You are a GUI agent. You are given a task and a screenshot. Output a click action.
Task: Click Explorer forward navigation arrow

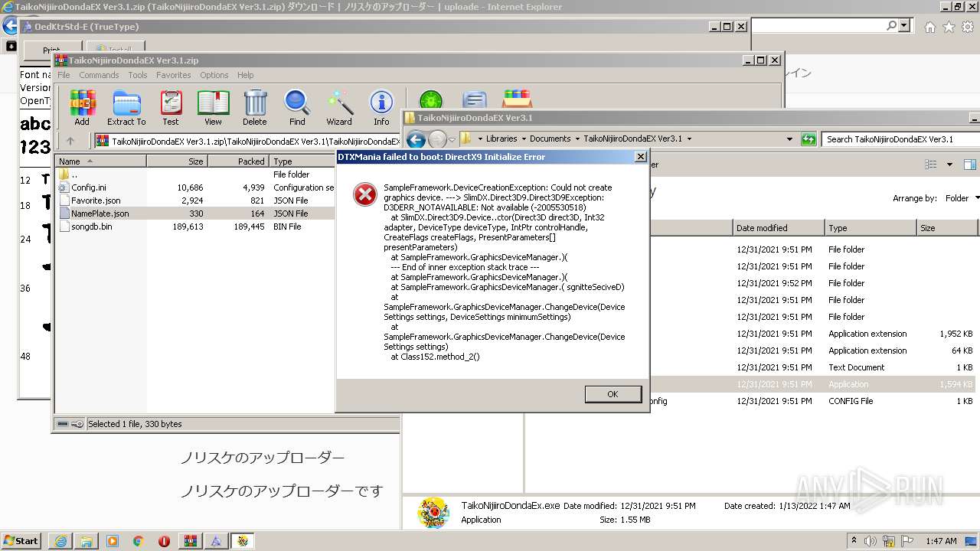pos(437,139)
